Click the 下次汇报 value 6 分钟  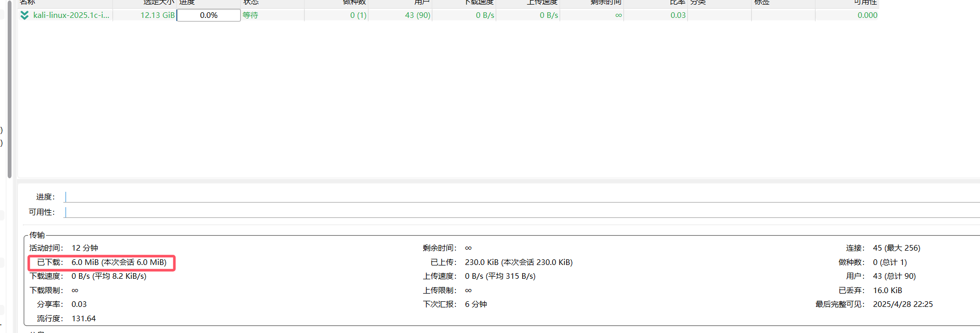coord(476,304)
